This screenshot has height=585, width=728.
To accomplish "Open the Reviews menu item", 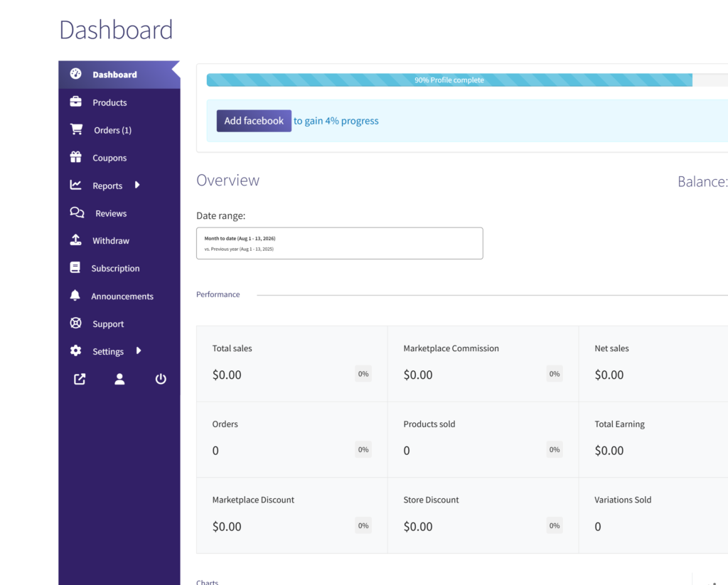I will click(x=119, y=213).
